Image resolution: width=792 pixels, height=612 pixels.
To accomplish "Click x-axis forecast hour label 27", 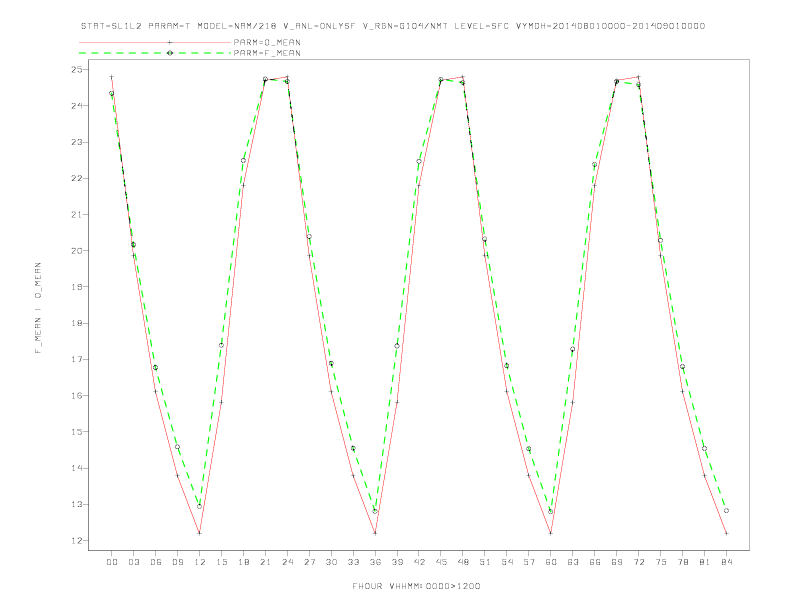I will pos(309,562).
